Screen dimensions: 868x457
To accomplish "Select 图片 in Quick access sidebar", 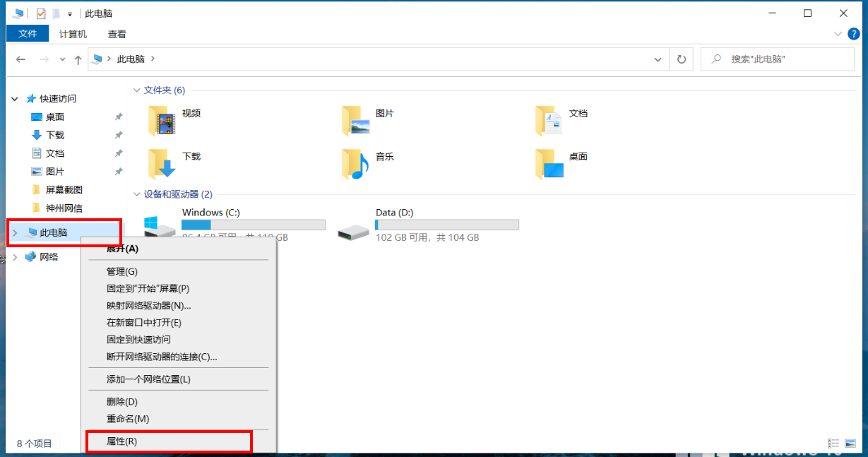I will coord(55,172).
